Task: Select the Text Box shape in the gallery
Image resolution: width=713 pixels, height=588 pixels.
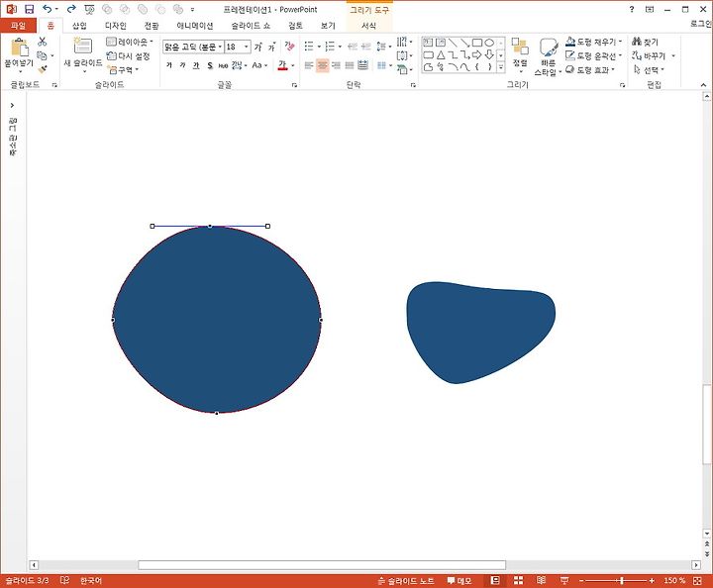Action: tap(428, 43)
